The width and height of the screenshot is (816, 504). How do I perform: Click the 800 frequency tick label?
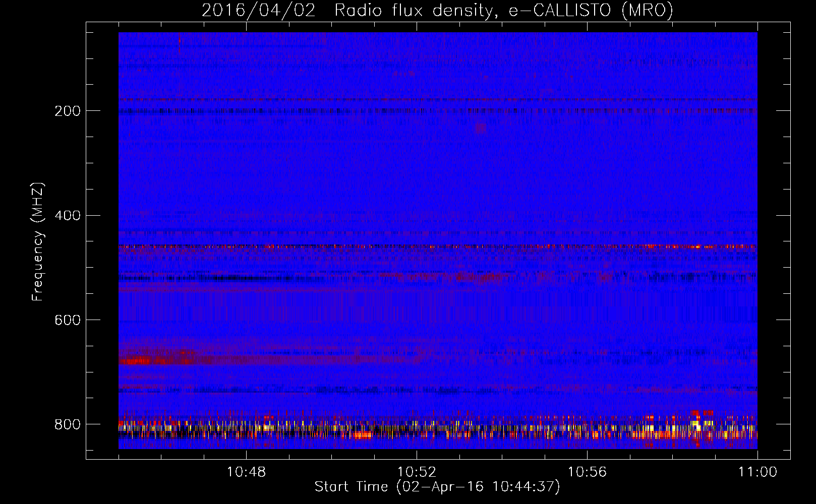[68, 424]
